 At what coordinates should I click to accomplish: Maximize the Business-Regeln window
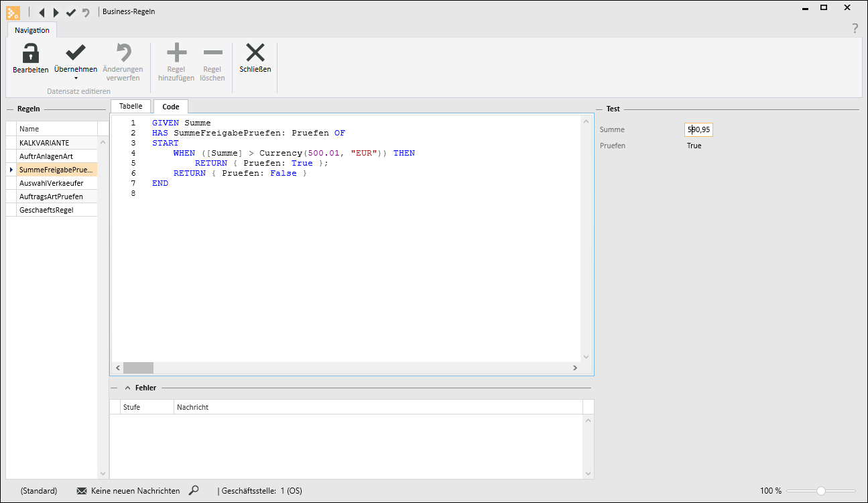(x=824, y=7)
